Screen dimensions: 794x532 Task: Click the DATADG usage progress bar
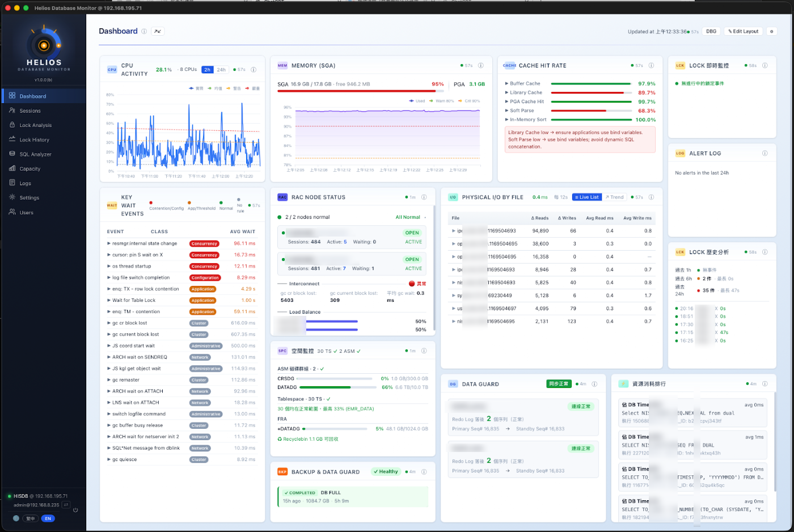(x=340, y=387)
